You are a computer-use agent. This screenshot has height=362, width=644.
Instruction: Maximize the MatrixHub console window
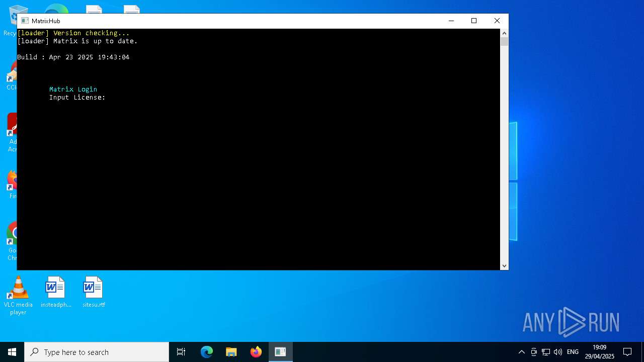(474, 21)
